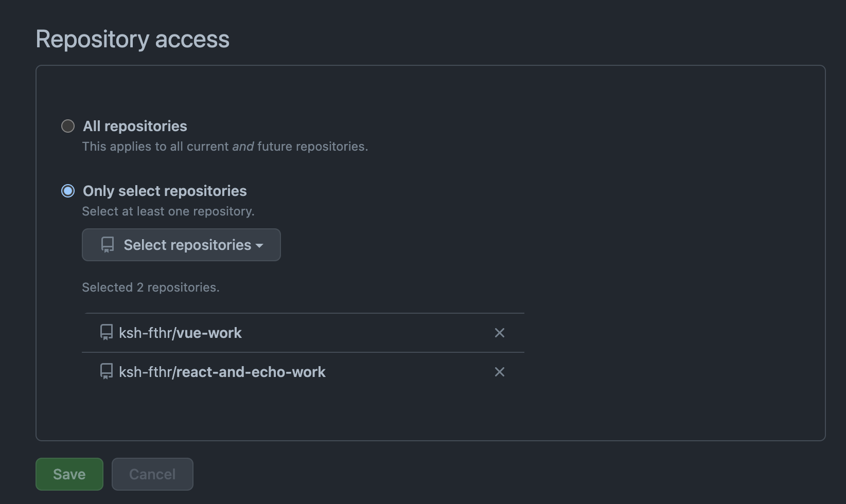Click the repo book icon inside Select repositories button
The width and height of the screenshot is (846, 504).
(x=107, y=244)
